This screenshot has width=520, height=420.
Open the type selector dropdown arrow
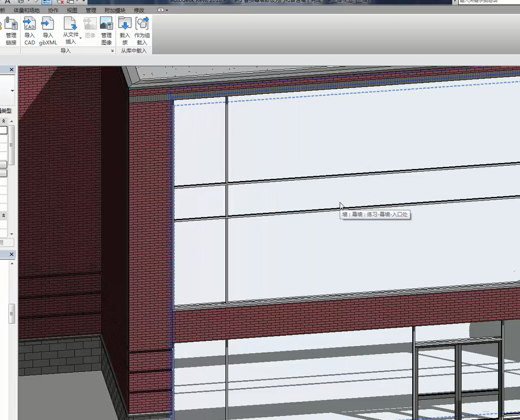coord(12,91)
